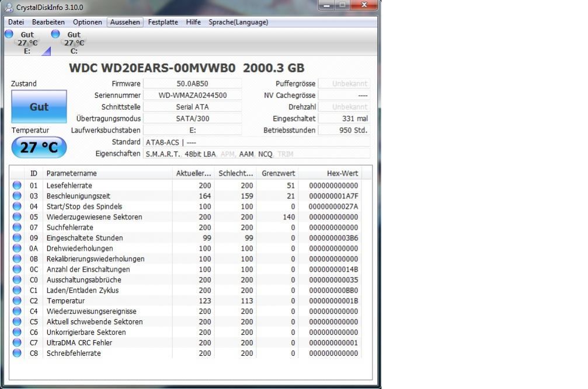Click the Parametername column header
588x389 pixels.
pyautogui.click(x=107, y=173)
